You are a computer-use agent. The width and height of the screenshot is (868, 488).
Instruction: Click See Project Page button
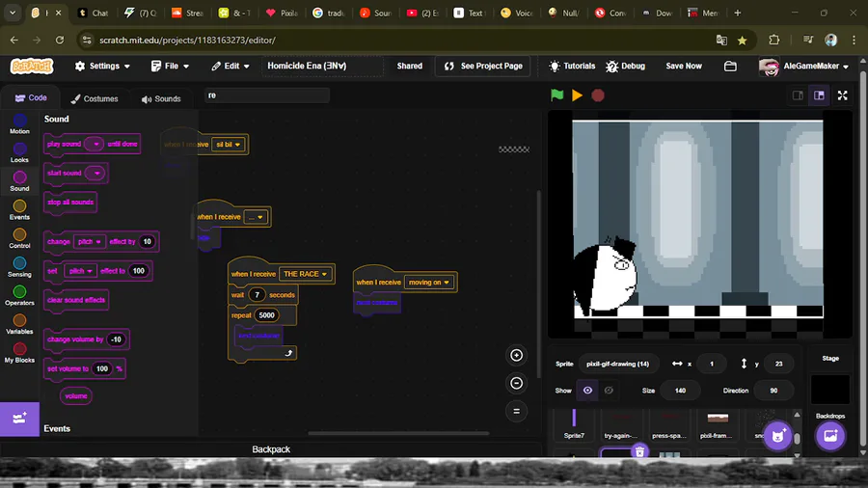coord(483,66)
